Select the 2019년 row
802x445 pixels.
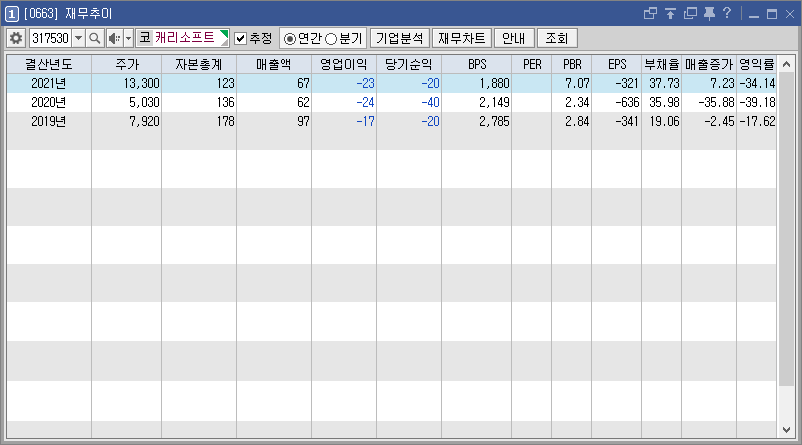coord(392,122)
